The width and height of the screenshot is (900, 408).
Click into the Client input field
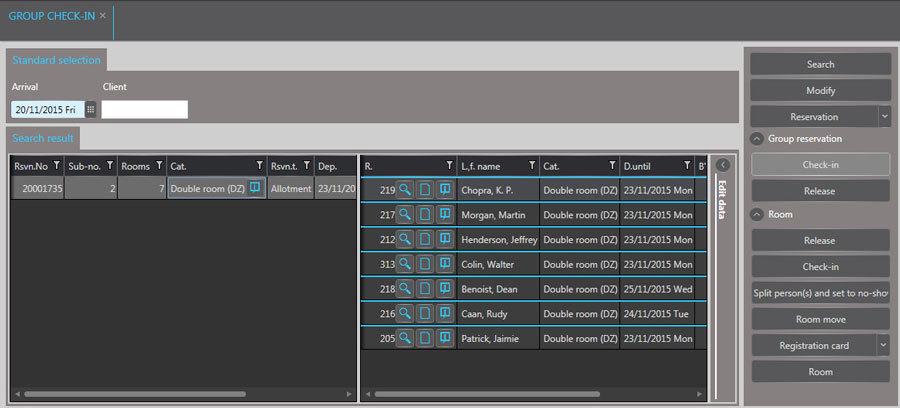tap(144, 110)
